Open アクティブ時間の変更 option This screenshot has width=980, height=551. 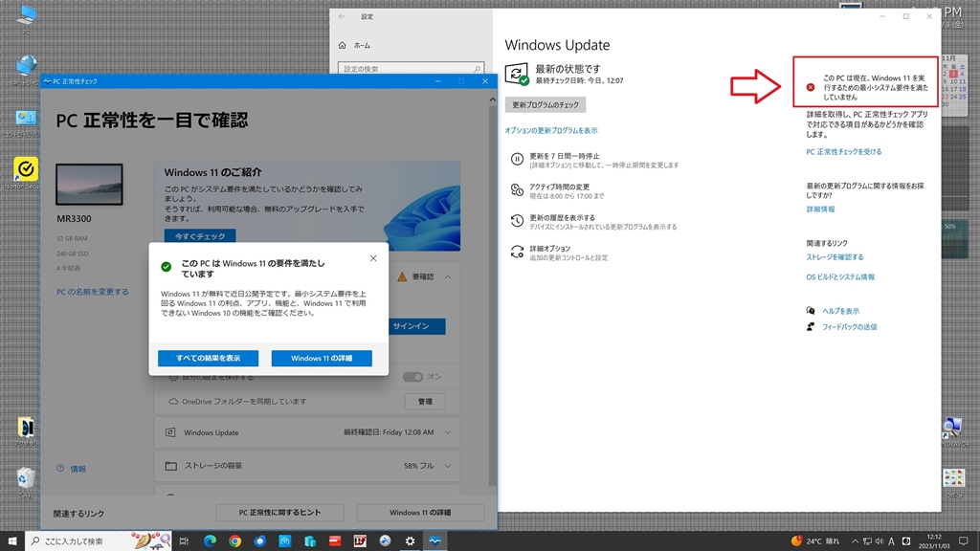[x=567, y=191]
